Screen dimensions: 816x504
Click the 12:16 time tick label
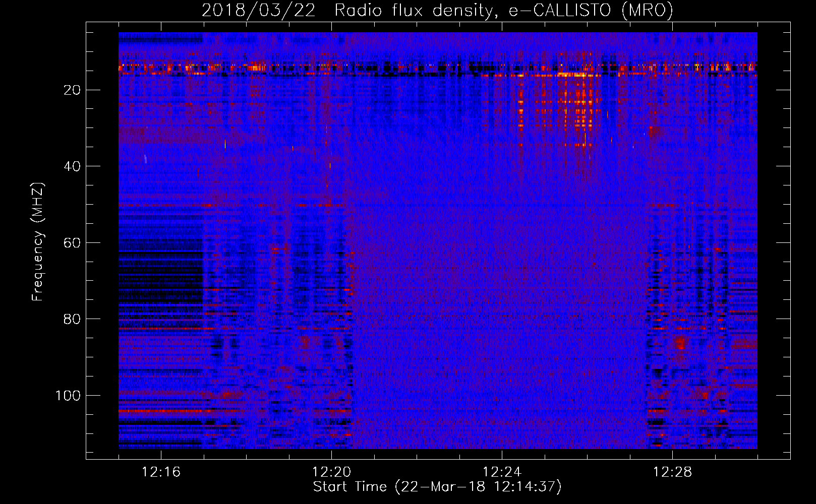click(x=161, y=472)
